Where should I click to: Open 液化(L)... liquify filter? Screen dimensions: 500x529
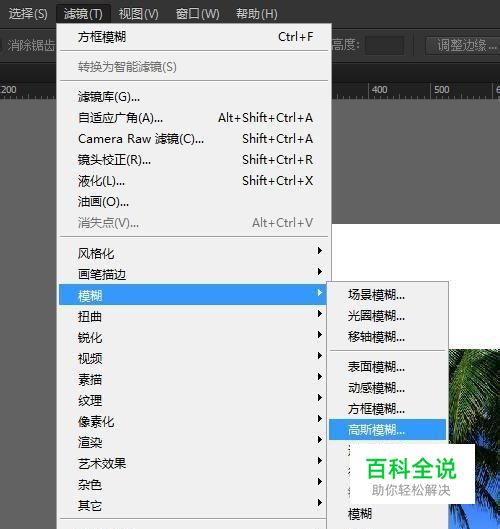click(194, 181)
